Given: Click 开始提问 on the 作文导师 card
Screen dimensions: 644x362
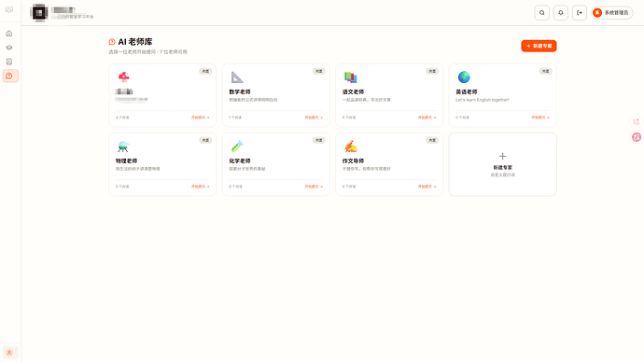Looking at the screenshot, I should click(427, 187).
